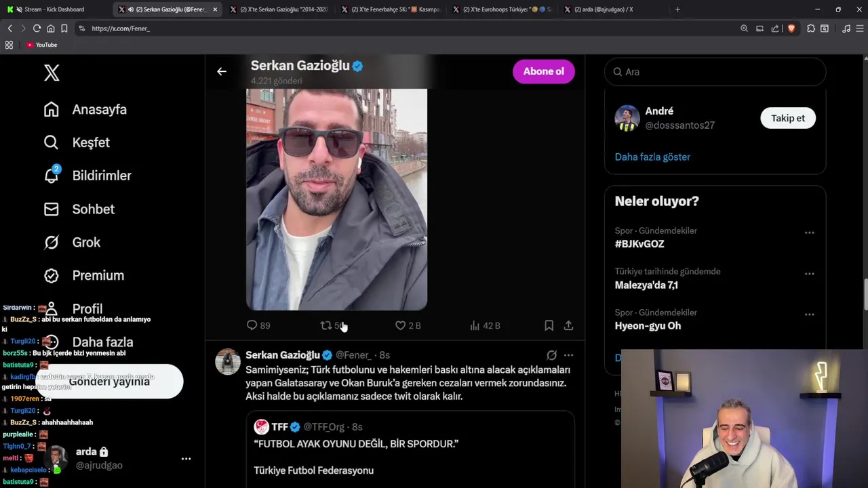Click Daha fazla göster link
Image resolution: width=868 pixels, height=488 pixels.
(x=652, y=157)
